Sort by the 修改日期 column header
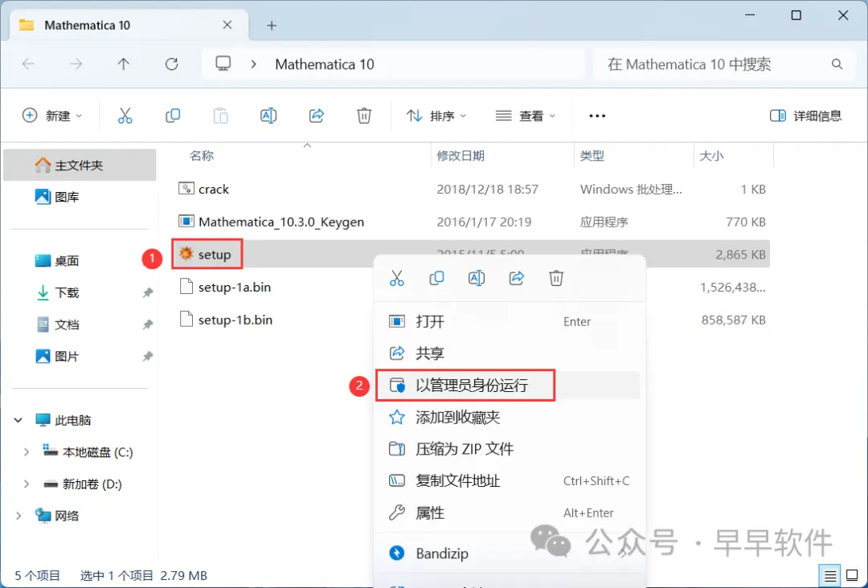This screenshot has width=868, height=588. 461,156
